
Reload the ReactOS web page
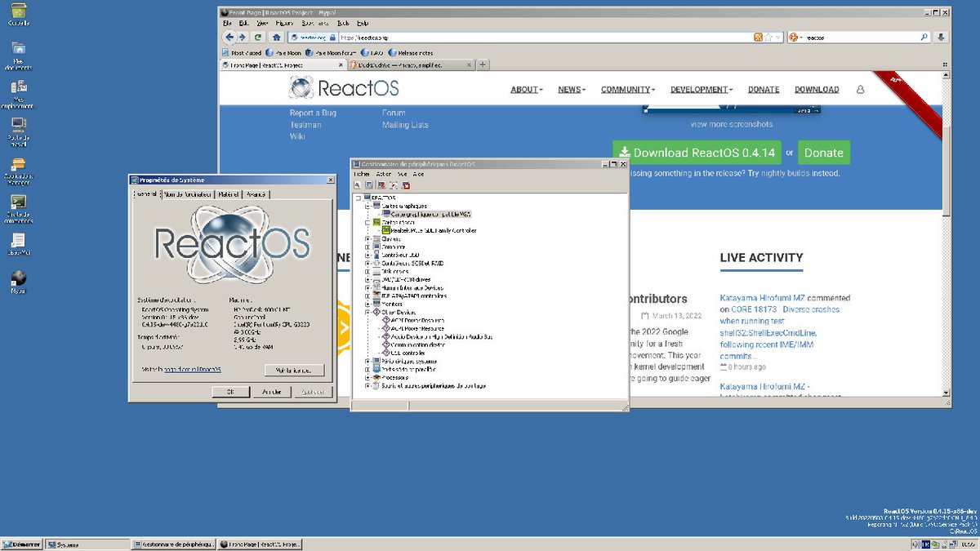click(259, 38)
